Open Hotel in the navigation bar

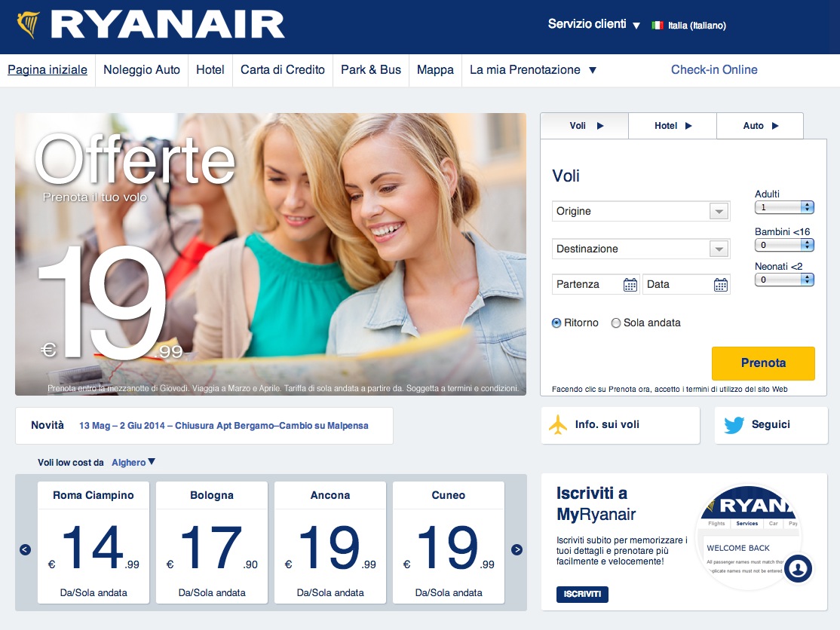[x=210, y=69]
